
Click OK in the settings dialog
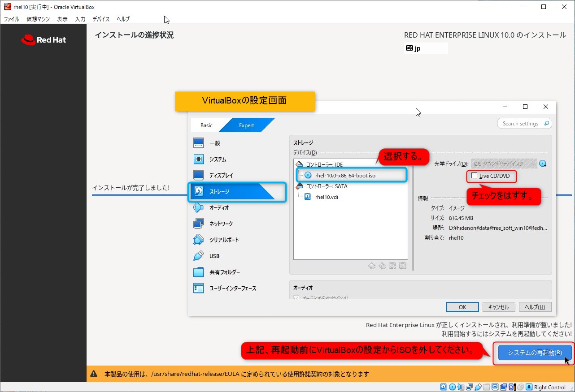point(462,307)
